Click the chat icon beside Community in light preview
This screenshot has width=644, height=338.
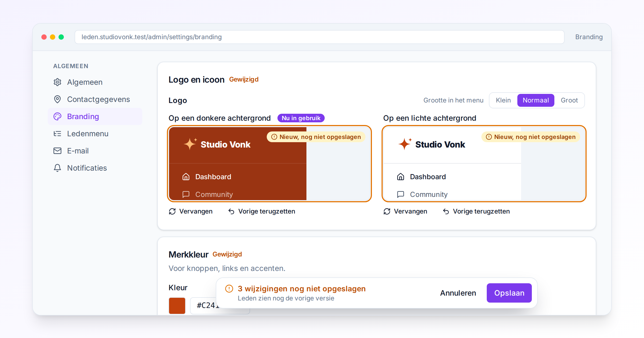coord(401,194)
